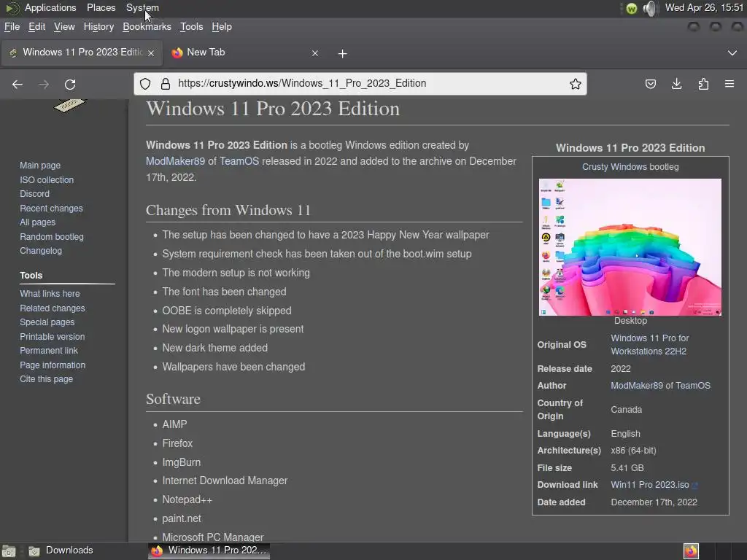This screenshot has height=560, width=747.
Task: Open the Edit menu
Action: point(36,27)
